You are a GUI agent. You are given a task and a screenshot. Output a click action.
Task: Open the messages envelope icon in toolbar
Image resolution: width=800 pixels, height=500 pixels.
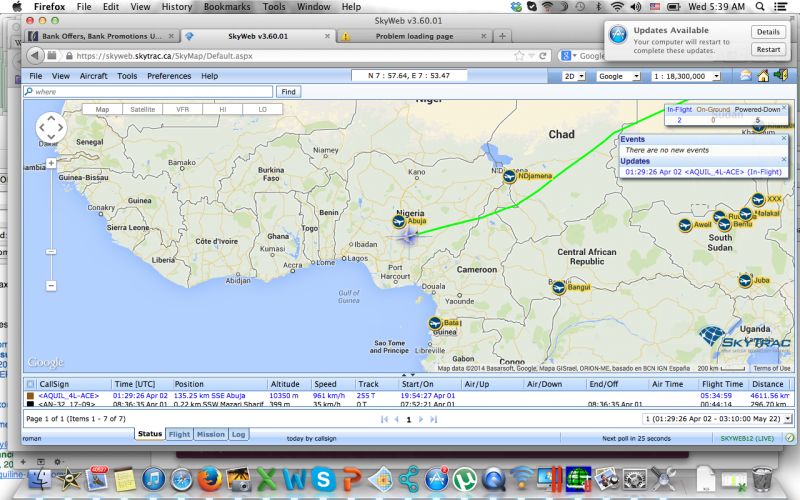pyautogui.click(x=746, y=76)
